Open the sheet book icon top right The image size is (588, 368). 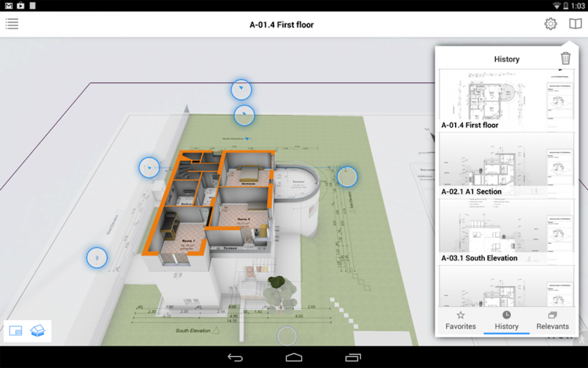[575, 24]
